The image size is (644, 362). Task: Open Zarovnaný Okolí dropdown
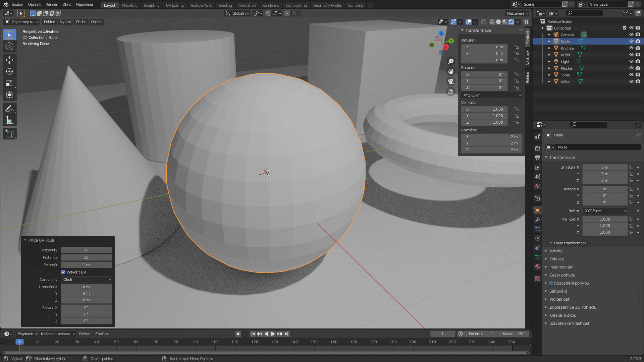(x=87, y=280)
